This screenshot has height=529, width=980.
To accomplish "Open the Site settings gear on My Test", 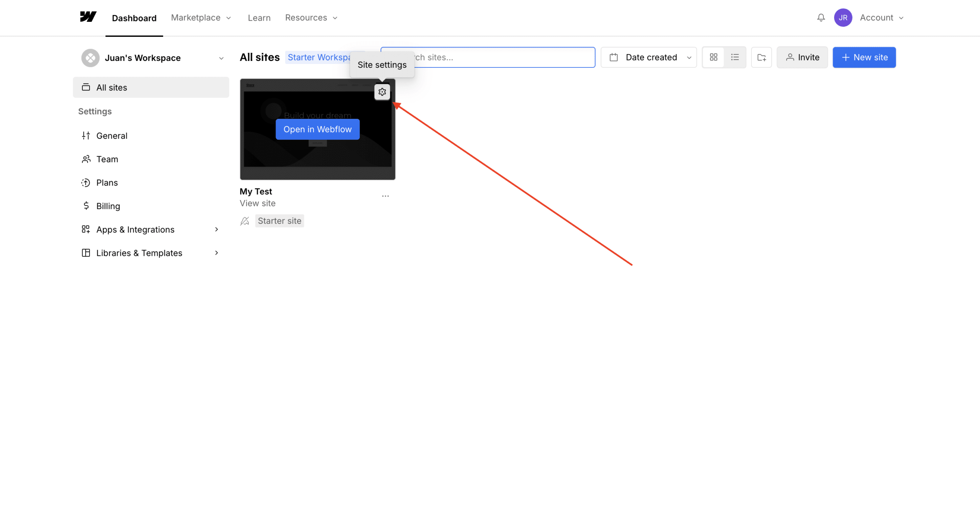I will click(382, 92).
